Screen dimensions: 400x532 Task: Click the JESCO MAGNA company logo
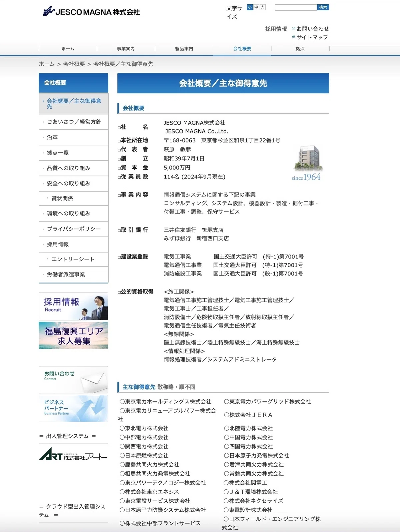(x=91, y=12)
